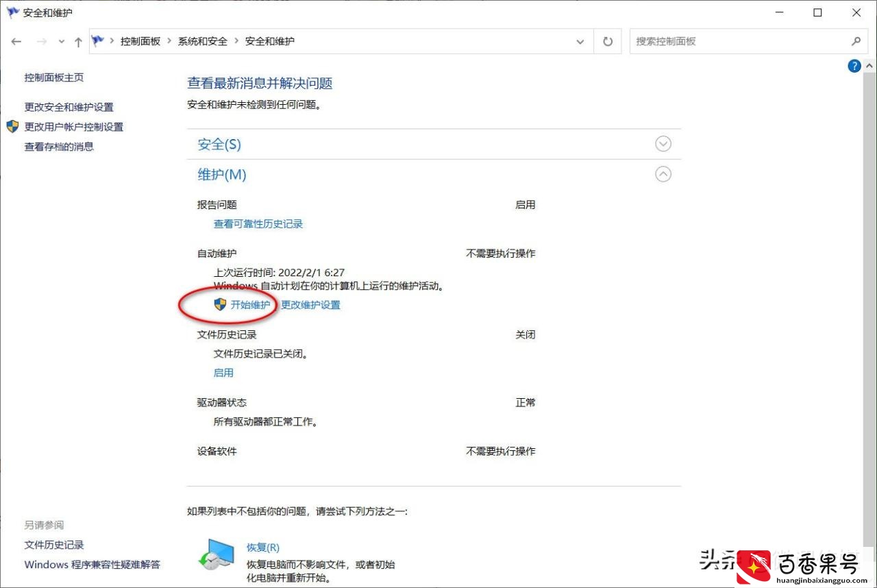The height and width of the screenshot is (588, 877).
Task: Open 更改用户帐户控制设置 link
Action: click(74, 127)
